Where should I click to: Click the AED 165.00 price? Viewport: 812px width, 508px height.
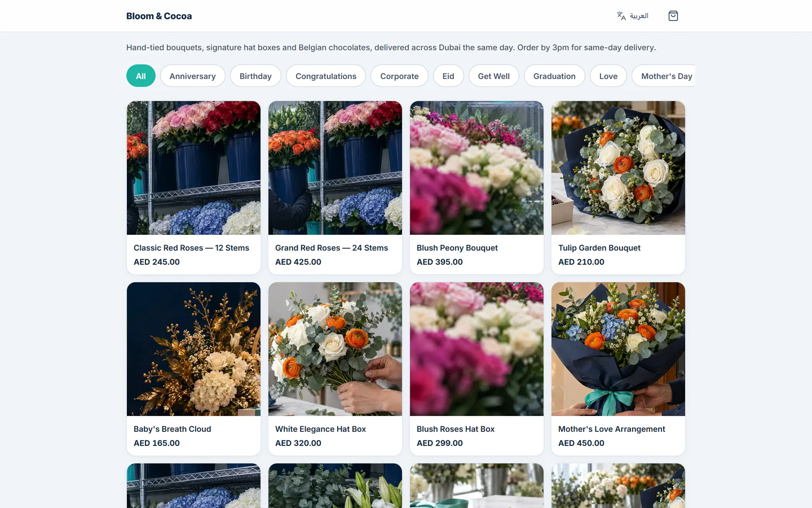click(x=157, y=443)
